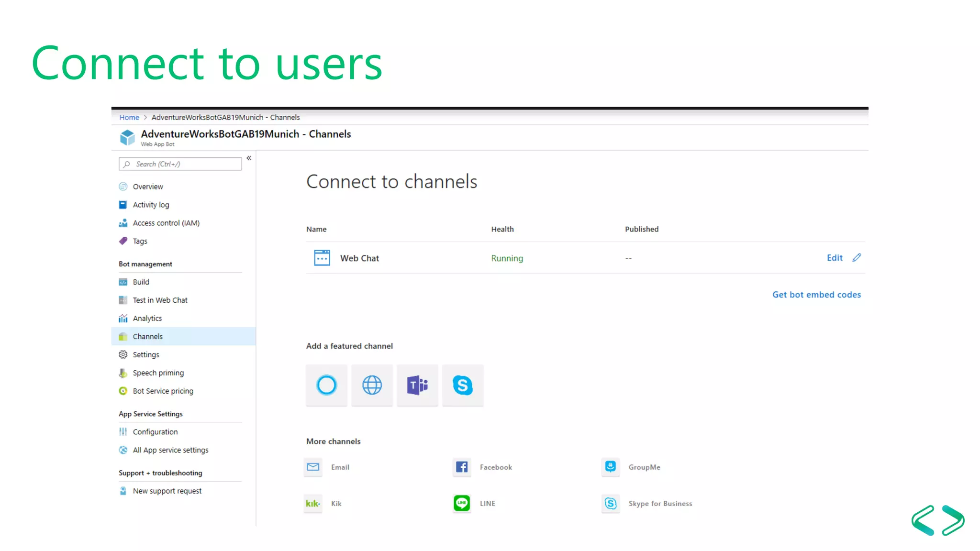Click the New support request icon
Image resolution: width=980 pixels, height=551 pixels.
coord(123,491)
